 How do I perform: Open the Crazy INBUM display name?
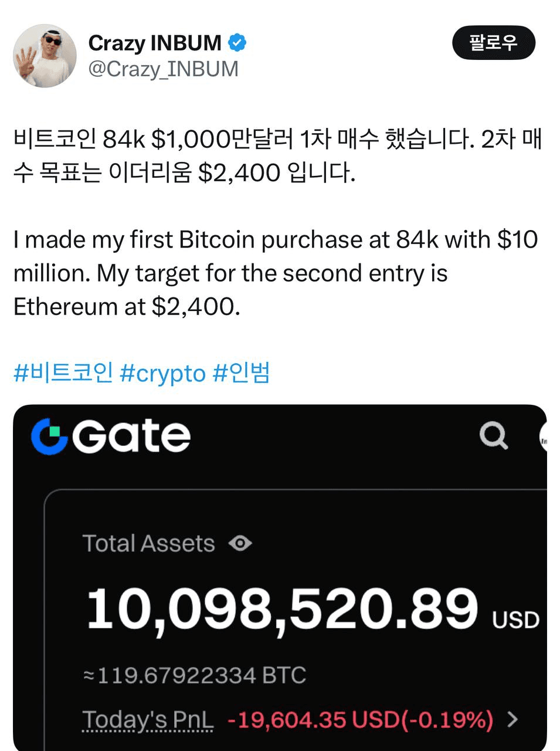coord(155,43)
